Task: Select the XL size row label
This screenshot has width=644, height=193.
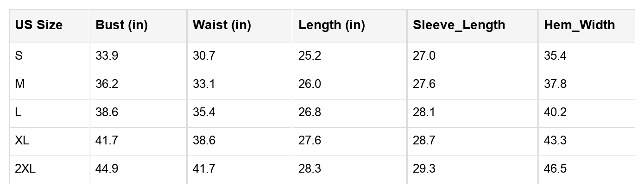Action: (x=22, y=141)
